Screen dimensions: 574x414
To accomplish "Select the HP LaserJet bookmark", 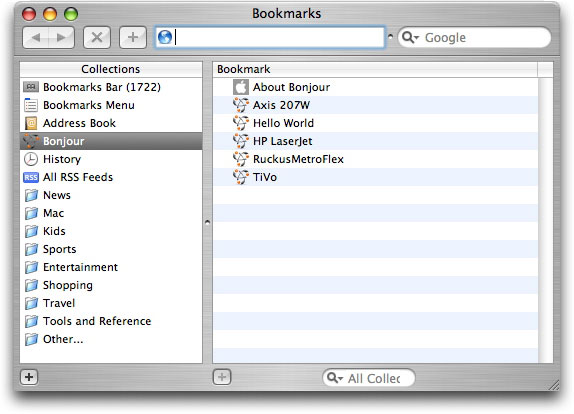I will tap(376, 141).
